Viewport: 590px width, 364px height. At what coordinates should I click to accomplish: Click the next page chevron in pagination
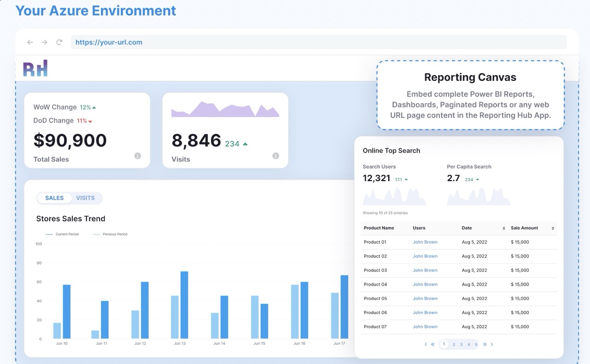pos(491,344)
